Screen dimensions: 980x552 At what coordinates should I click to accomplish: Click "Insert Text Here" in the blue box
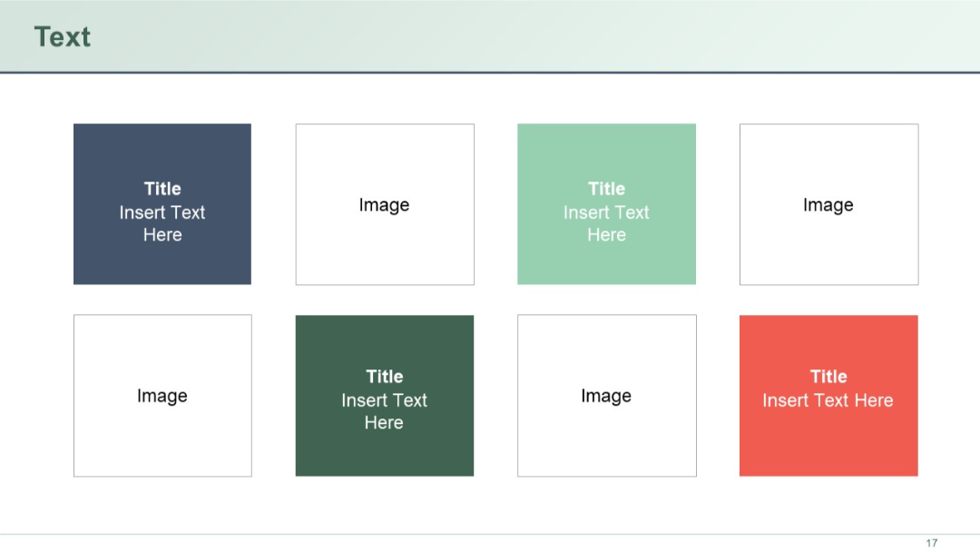[x=162, y=222]
